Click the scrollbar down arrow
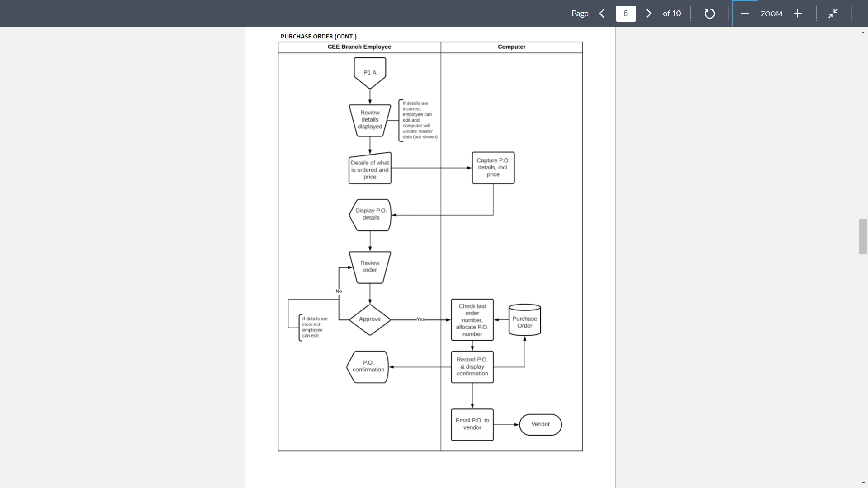Viewport: 868px width, 488px height. (863, 483)
